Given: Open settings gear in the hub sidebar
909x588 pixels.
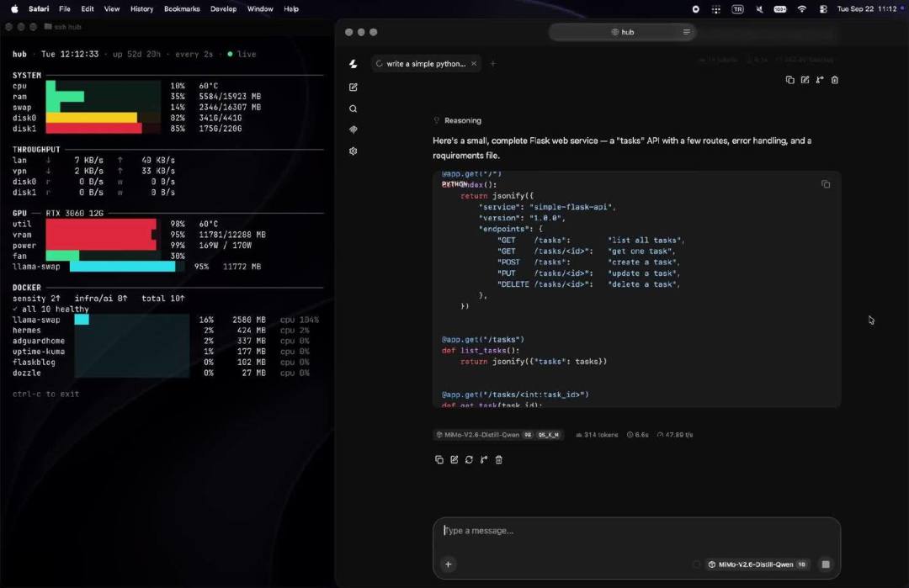Looking at the screenshot, I should point(353,151).
